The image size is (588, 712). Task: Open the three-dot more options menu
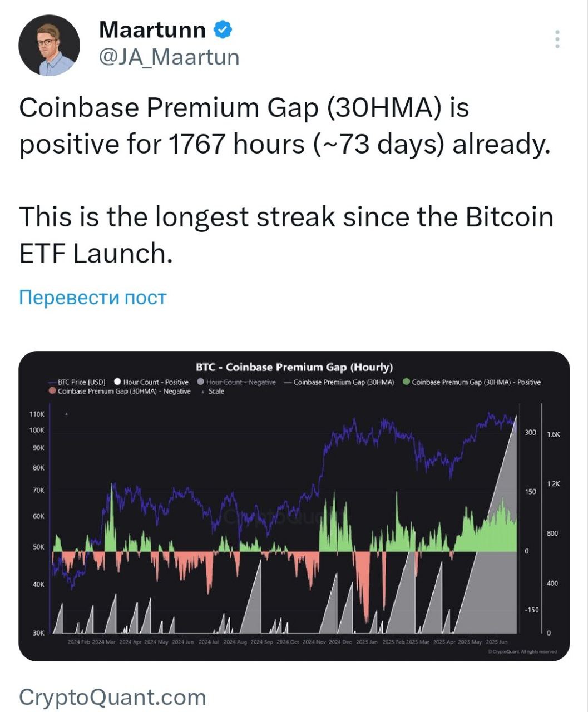tap(557, 39)
